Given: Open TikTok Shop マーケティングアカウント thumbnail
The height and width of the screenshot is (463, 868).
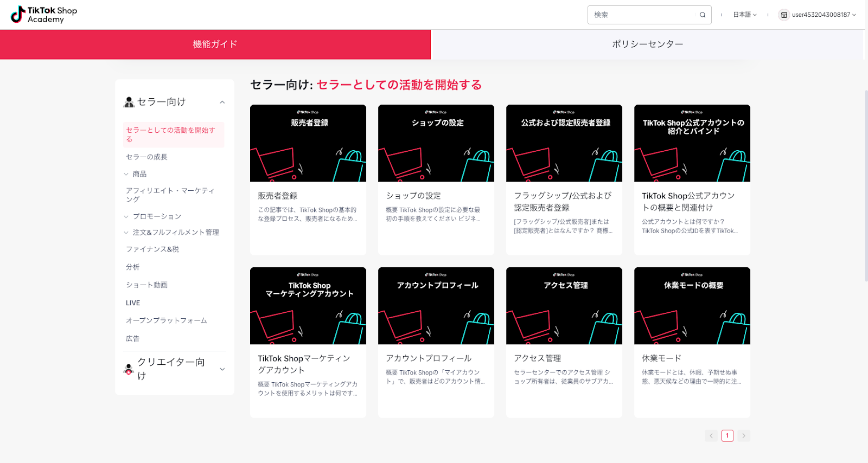Looking at the screenshot, I should point(308,306).
